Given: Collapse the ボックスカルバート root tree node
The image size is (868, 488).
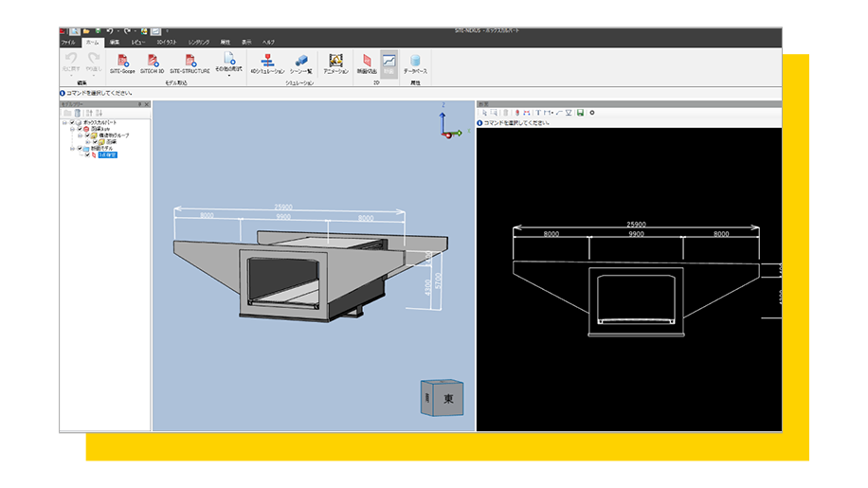Looking at the screenshot, I should 64,122.
